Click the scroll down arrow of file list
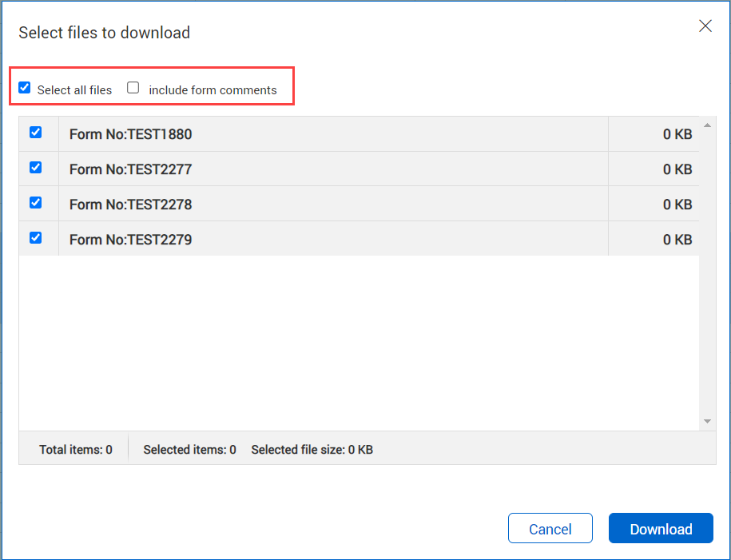The width and height of the screenshot is (731, 560). tap(707, 422)
